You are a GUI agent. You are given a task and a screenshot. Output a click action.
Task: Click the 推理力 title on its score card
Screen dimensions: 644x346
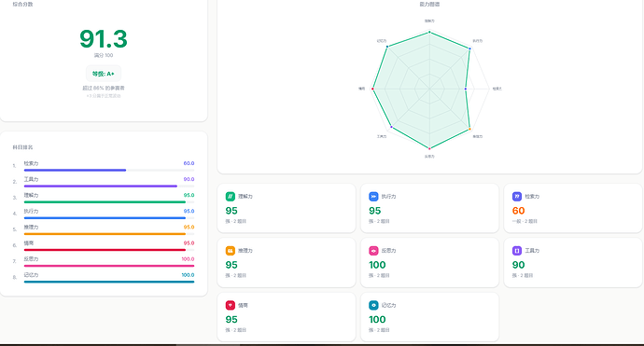(x=245, y=250)
